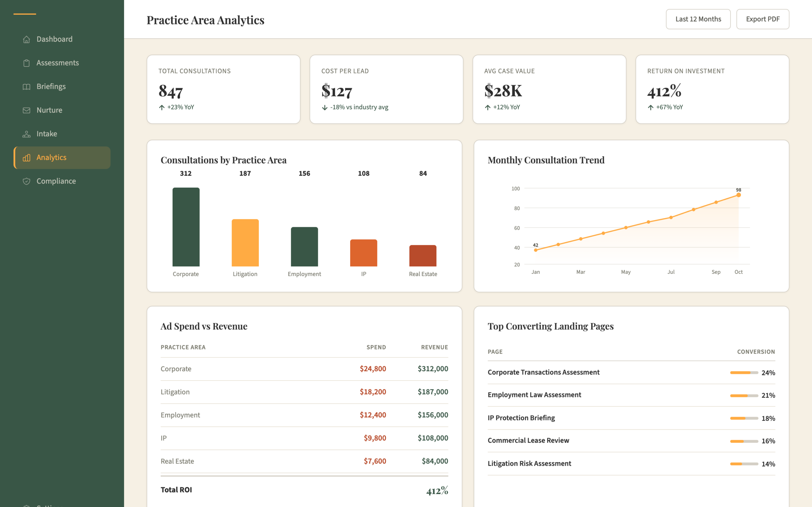Open the Last 12 Months range selector
Image resolution: width=812 pixels, height=507 pixels.
pyautogui.click(x=698, y=19)
